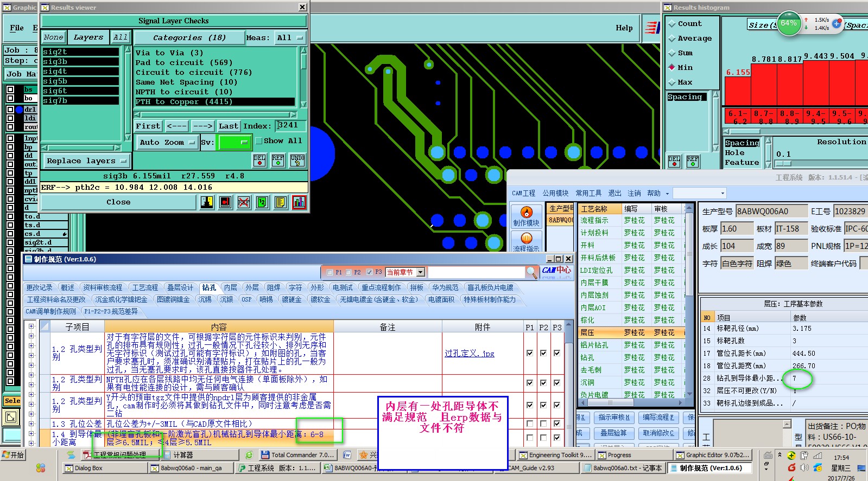
Task: Click the green IE-style icon in the taskbar
Action: pos(249,455)
